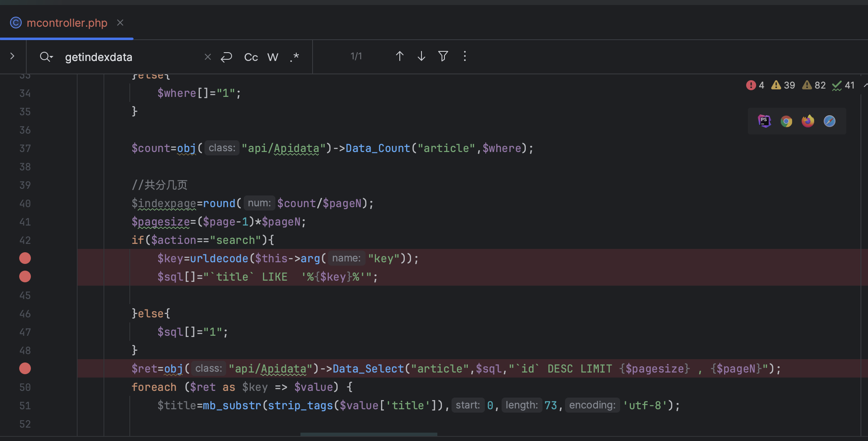
Task: Click the $indexpage variable
Action: [164, 203]
